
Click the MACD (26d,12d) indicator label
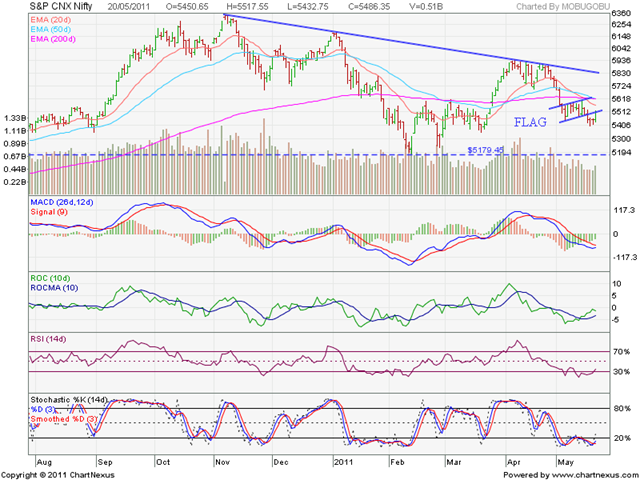[62, 202]
